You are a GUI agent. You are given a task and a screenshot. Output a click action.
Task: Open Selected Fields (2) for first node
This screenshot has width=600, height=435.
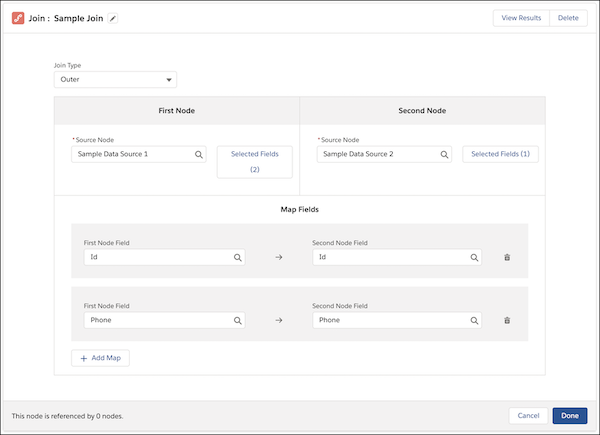(255, 162)
